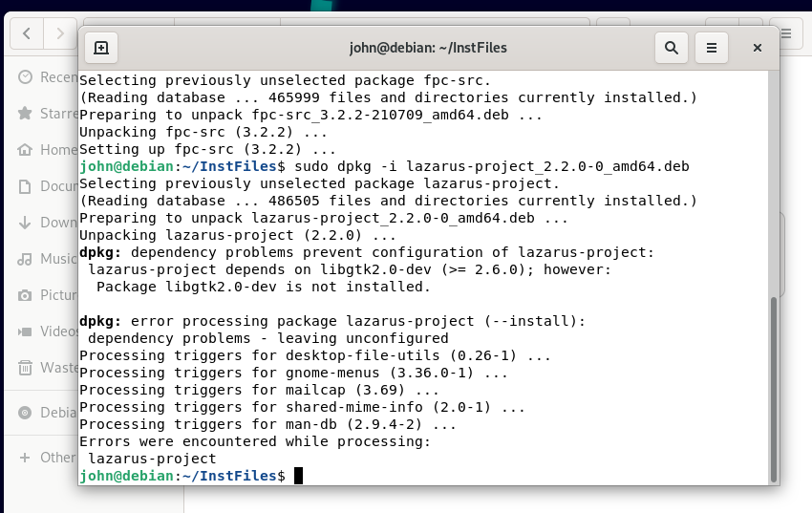Go forward in file manager
The height and width of the screenshot is (513, 812).
(60, 33)
